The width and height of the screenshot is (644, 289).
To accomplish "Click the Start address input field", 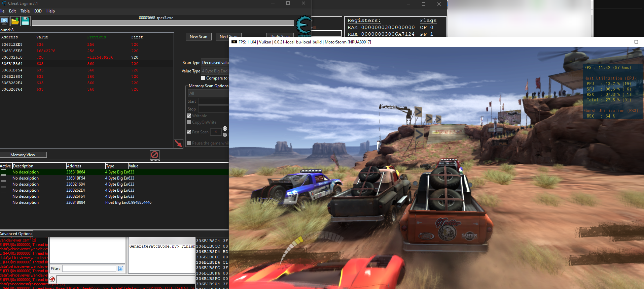I will [213, 101].
